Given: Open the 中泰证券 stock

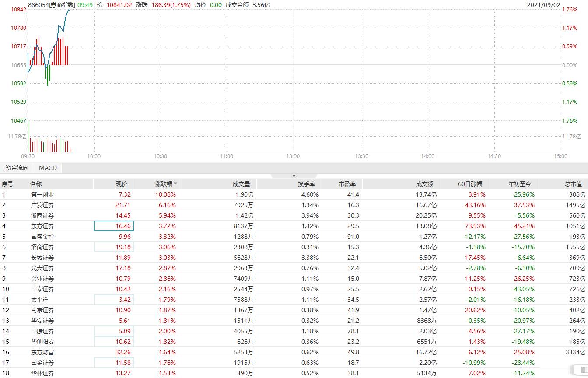Looking at the screenshot, I should pyautogui.click(x=42, y=289).
